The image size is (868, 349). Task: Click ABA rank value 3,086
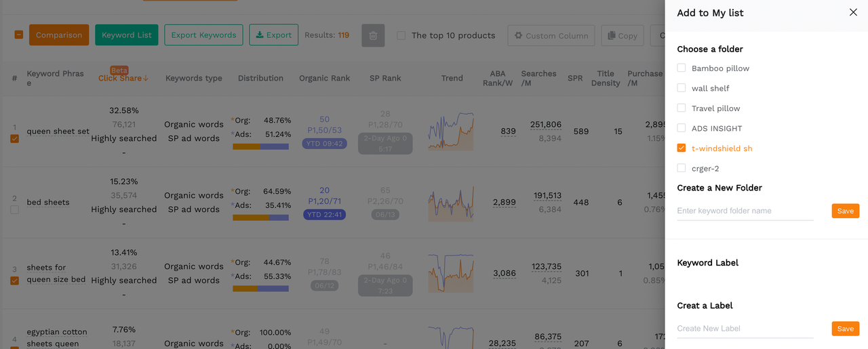click(505, 274)
